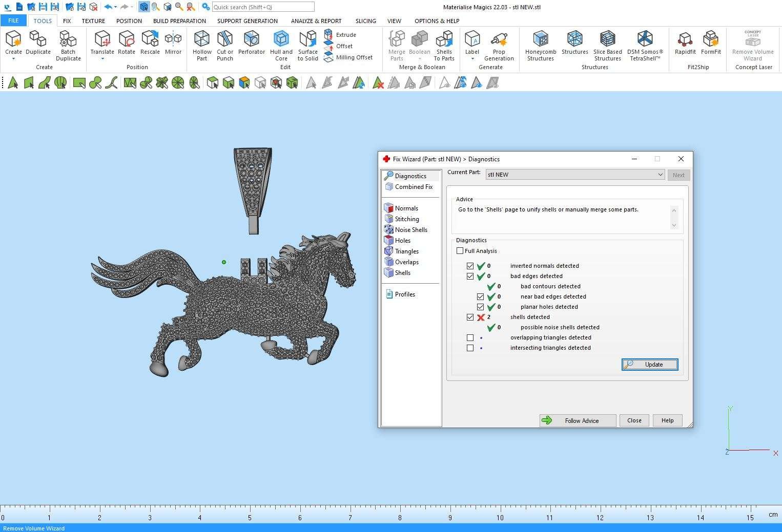The image size is (782, 532).
Task: Open the Current Part dropdown
Action: pos(574,175)
